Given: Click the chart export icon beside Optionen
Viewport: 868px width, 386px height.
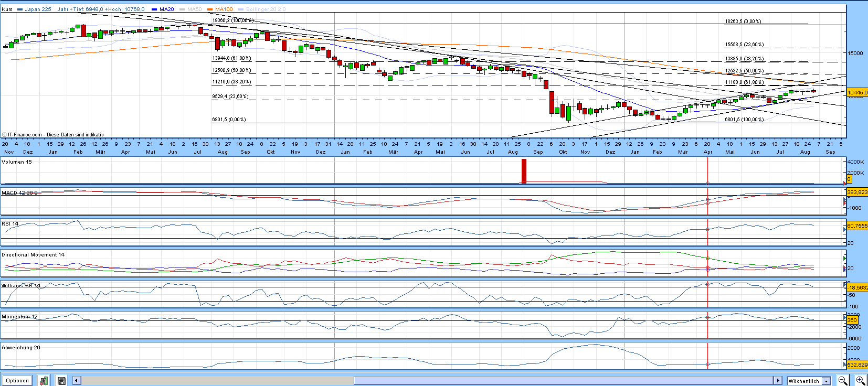Looking at the screenshot, I should coord(44,381).
